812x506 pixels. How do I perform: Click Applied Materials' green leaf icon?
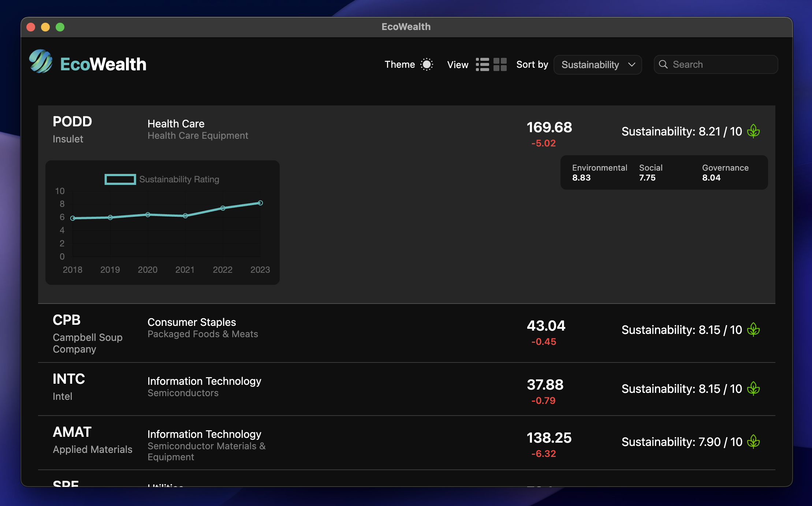click(753, 442)
